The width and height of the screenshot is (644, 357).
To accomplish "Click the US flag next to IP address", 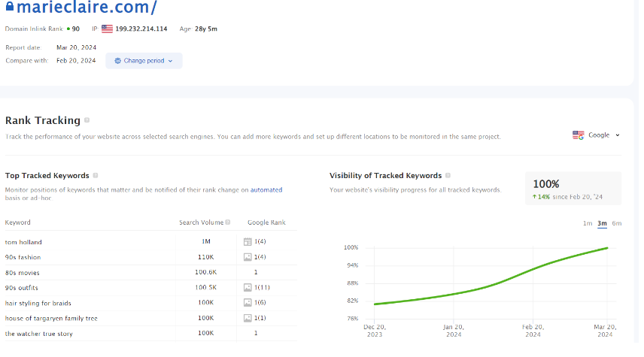I will pos(107,29).
